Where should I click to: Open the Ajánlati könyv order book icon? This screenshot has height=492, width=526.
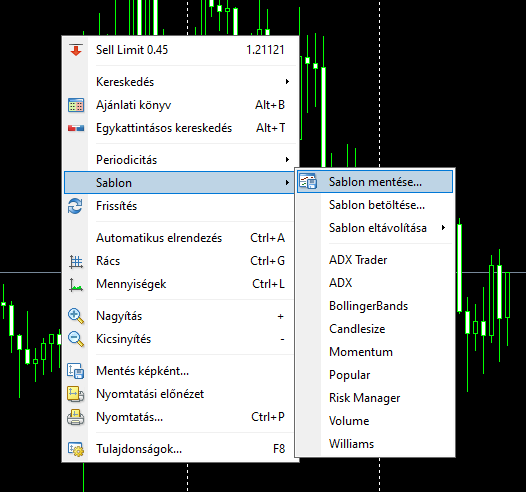[76, 105]
